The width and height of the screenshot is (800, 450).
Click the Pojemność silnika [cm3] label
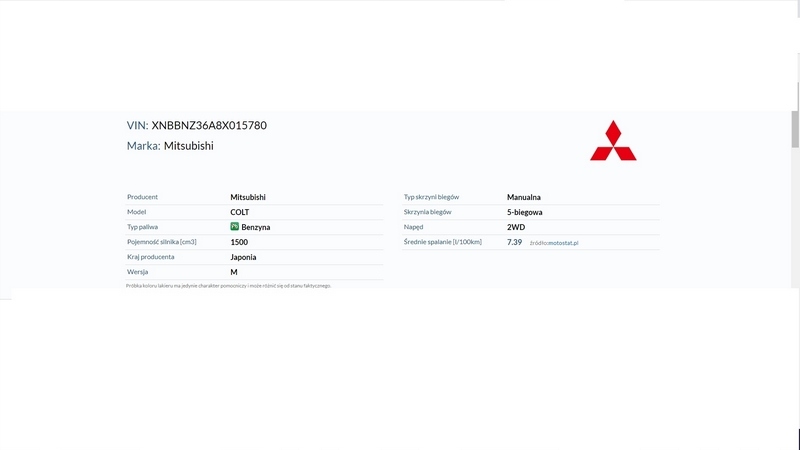click(162, 242)
